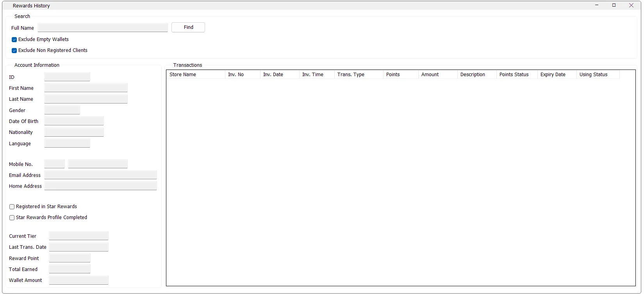The width and height of the screenshot is (644, 296).
Task: Sort transactions by Inv. Date header
Action: pyautogui.click(x=280, y=75)
